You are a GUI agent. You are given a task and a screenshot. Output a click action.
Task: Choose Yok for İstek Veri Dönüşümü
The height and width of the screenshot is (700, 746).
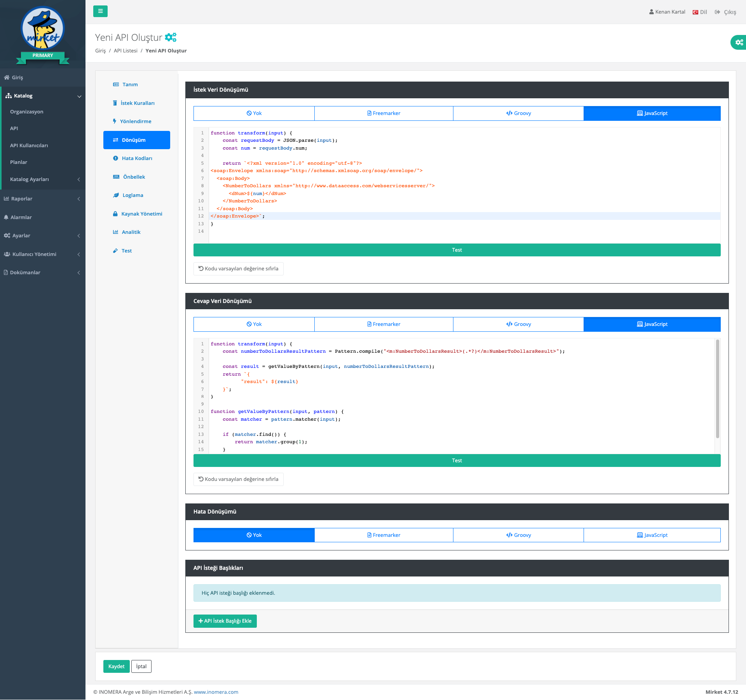click(x=254, y=113)
